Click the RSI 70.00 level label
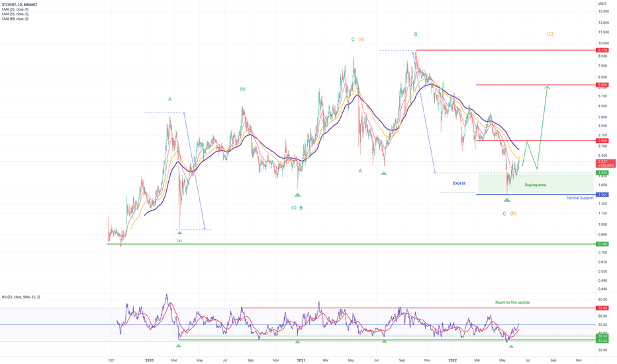This screenshot has width=617, height=364. [x=602, y=308]
